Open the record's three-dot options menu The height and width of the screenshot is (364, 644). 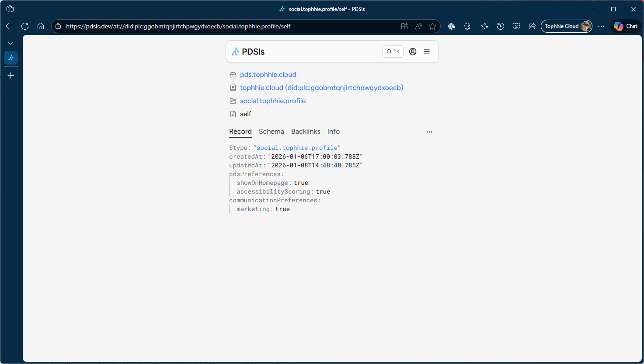pyautogui.click(x=429, y=132)
